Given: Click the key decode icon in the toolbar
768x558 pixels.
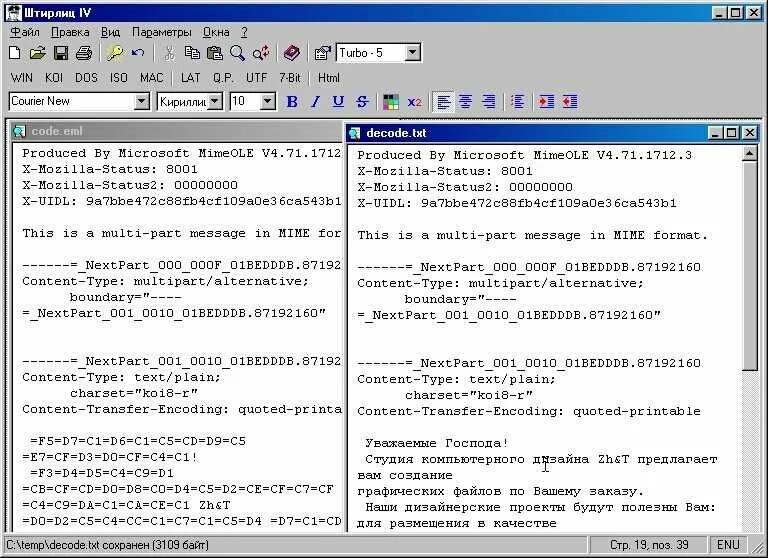Looking at the screenshot, I should coord(115,52).
